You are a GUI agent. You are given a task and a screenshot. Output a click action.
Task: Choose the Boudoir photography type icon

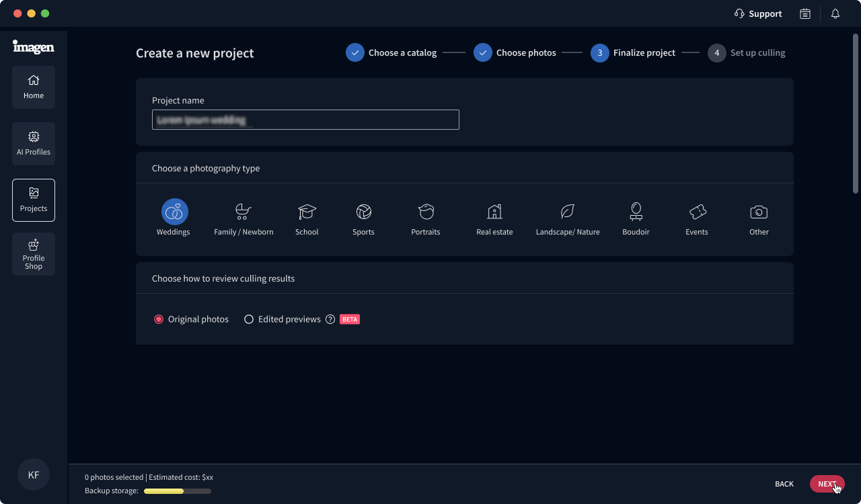[x=636, y=212]
